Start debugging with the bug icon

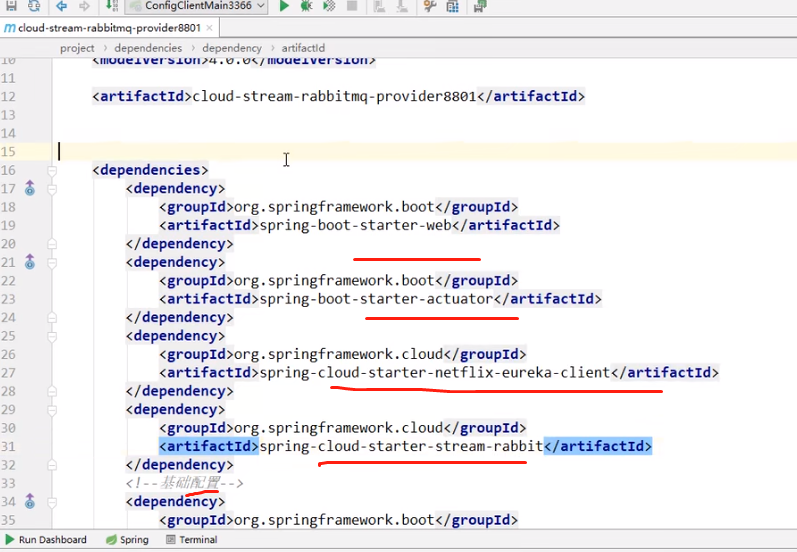point(306,6)
